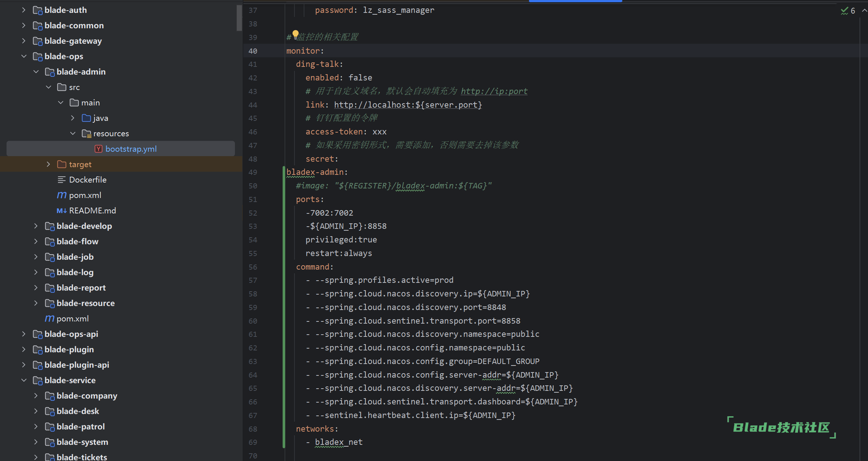Click the src folder icon
Screen dimensions: 868x461
click(x=62, y=87)
